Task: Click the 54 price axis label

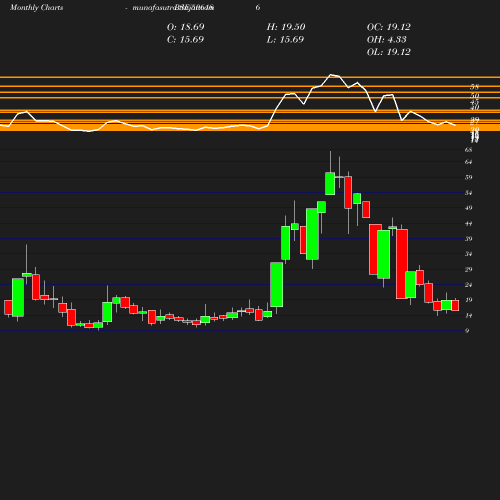Action: (x=468, y=193)
